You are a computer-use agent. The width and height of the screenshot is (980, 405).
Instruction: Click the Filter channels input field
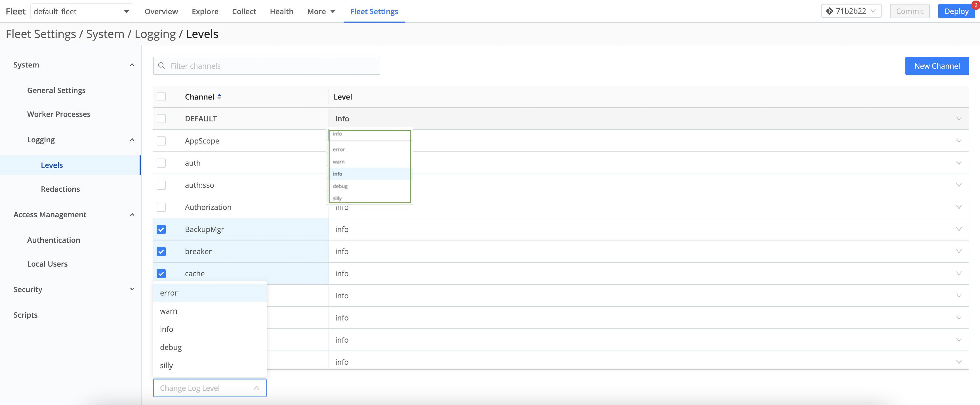pyautogui.click(x=266, y=66)
